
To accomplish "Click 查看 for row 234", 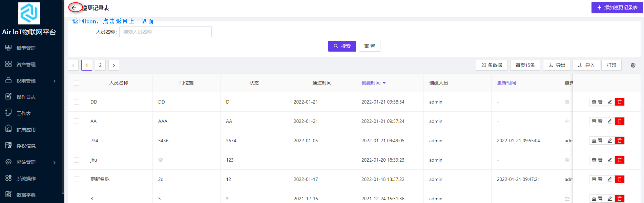I will (x=597, y=141).
